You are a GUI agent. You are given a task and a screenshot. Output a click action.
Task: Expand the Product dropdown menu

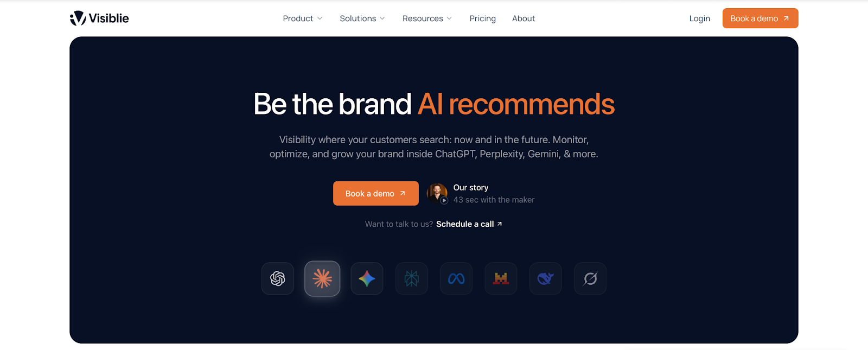303,18
